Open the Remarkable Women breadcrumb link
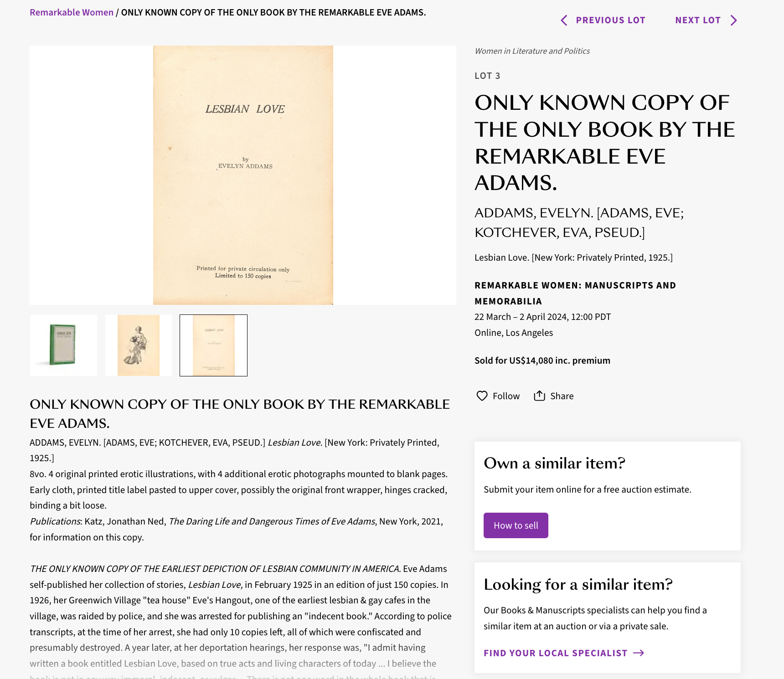This screenshot has width=784, height=679. pyautogui.click(x=72, y=12)
